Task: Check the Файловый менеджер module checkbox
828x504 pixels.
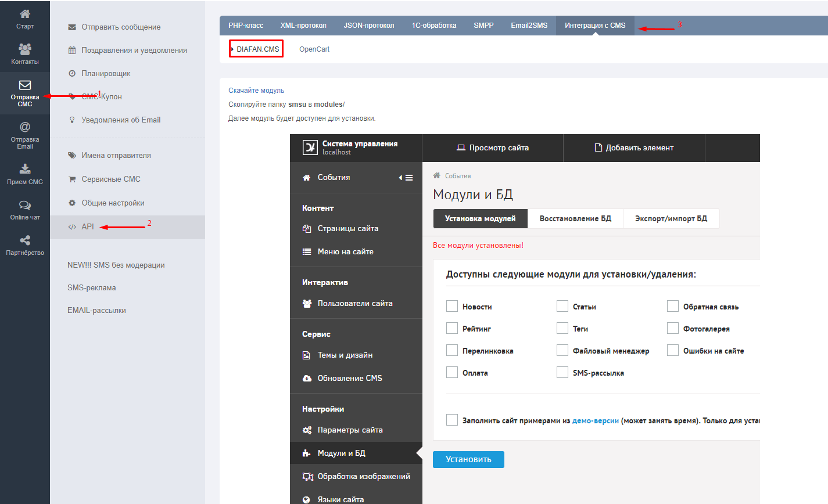Action: pos(562,350)
